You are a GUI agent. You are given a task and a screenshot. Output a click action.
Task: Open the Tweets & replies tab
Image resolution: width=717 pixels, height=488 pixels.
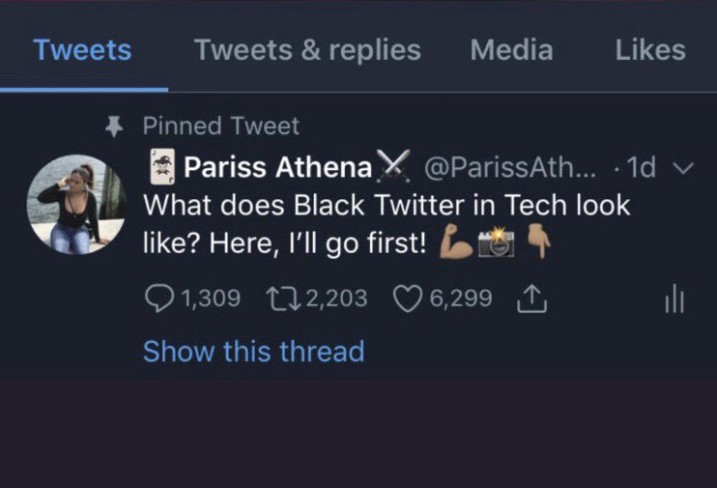pos(308,50)
